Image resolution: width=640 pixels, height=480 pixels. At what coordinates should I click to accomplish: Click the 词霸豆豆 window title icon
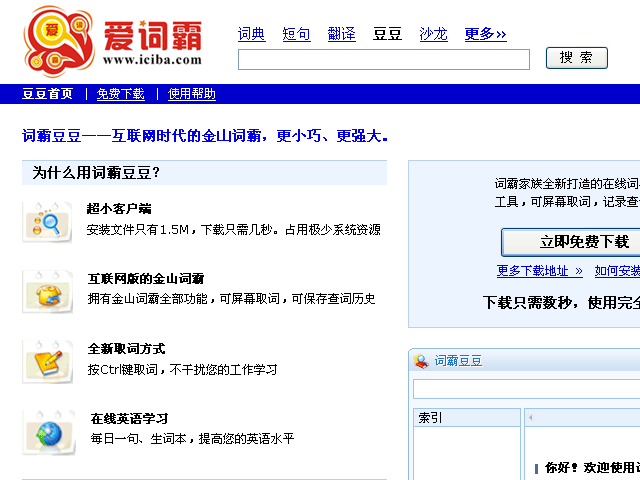coord(421,361)
